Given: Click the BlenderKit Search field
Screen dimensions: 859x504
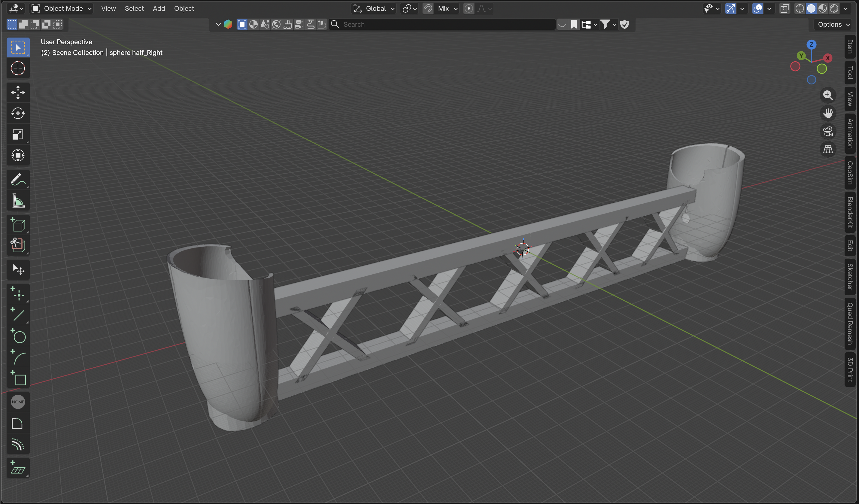Looking at the screenshot, I should [x=443, y=25].
